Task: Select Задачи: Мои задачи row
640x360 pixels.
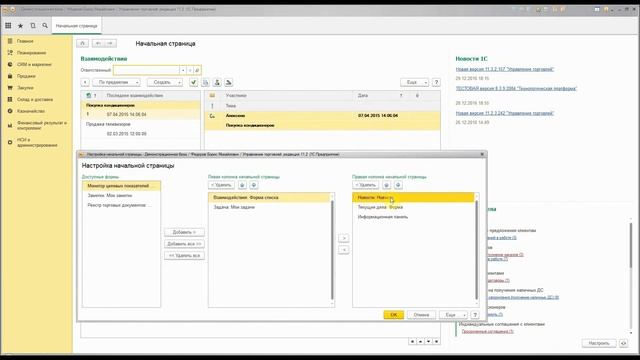Action: 269,207
